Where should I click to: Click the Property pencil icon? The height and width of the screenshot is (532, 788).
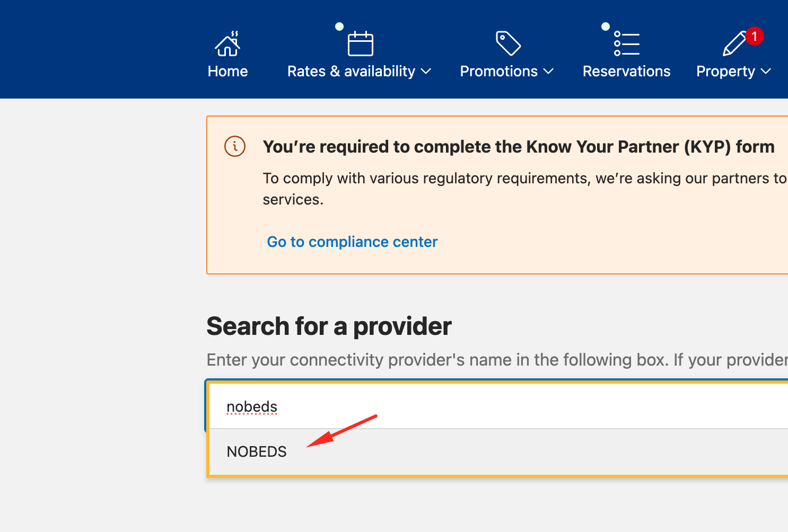click(x=734, y=44)
